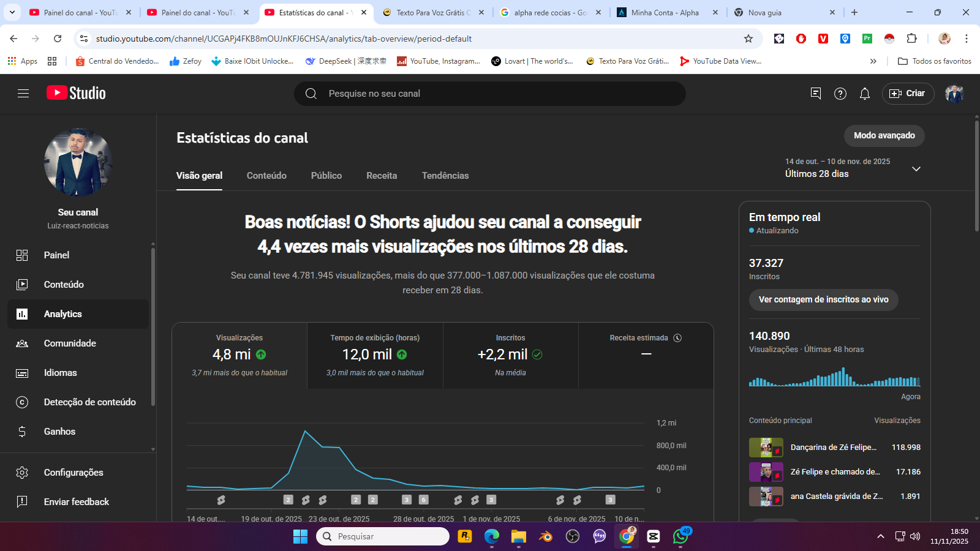Open Ganhos in the sidebar

(x=78, y=432)
